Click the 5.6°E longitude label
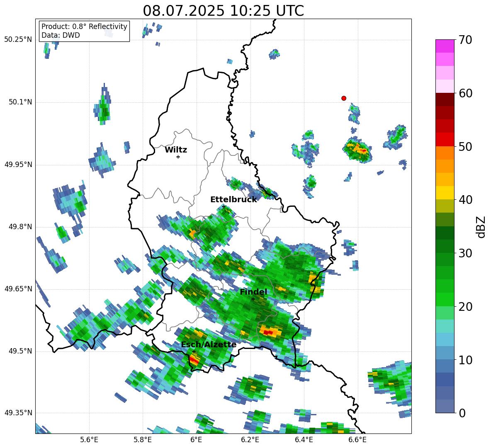Image resolution: width=491 pixels, height=448 pixels. pyautogui.click(x=89, y=440)
